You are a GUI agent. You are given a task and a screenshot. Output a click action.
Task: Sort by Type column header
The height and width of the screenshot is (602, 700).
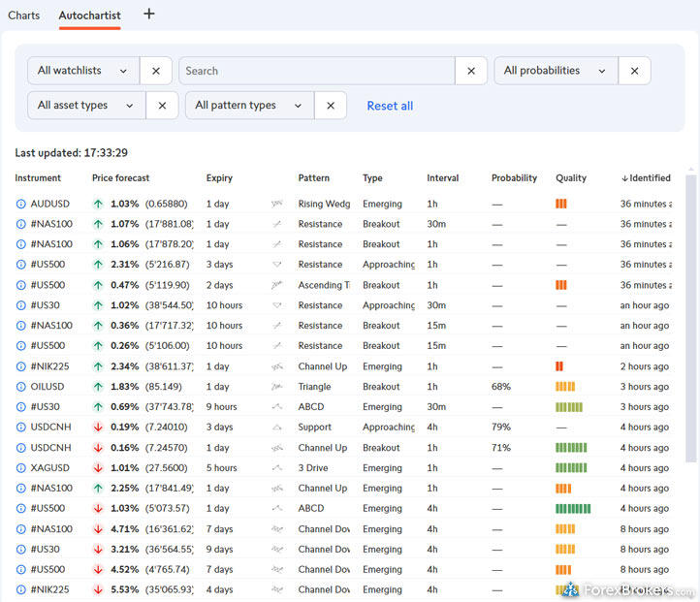pyautogui.click(x=372, y=178)
